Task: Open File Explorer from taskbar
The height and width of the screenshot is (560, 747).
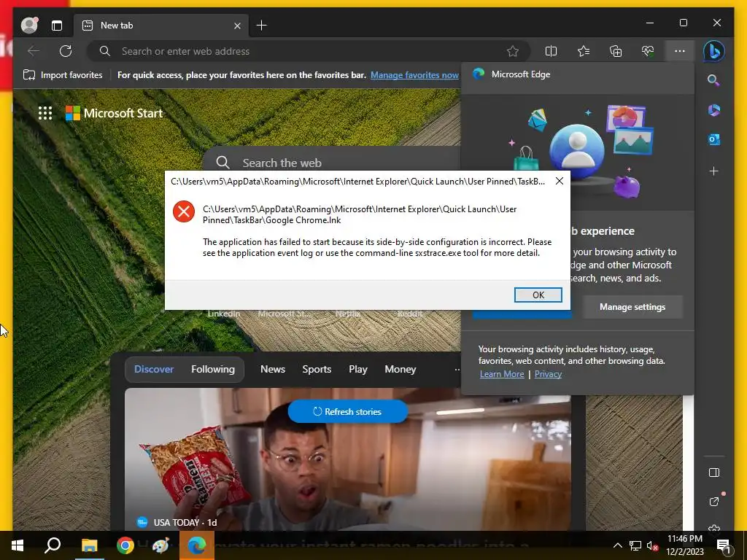Action: (x=89, y=545)
